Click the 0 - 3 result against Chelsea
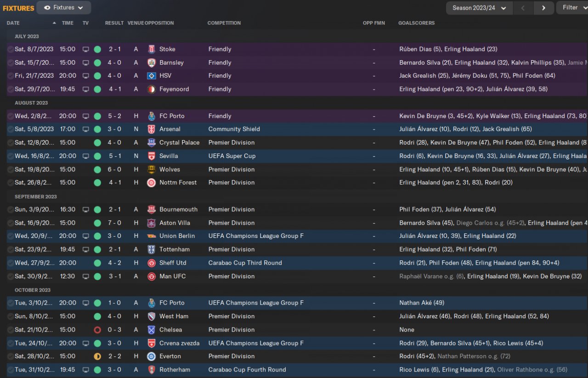The height and width of the screenshot is (378, 588). pos(115,330)
